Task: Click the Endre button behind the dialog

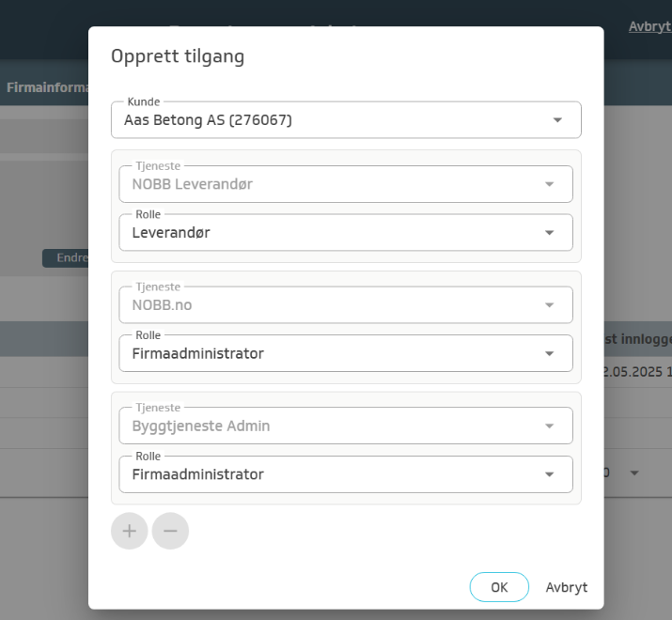Action: pos(66,258)
